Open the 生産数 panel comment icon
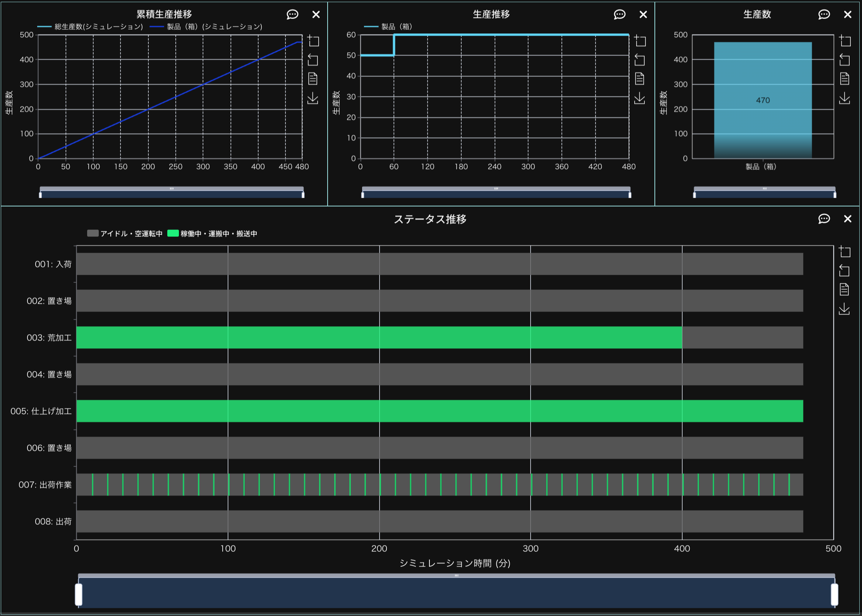 point(824,15)
